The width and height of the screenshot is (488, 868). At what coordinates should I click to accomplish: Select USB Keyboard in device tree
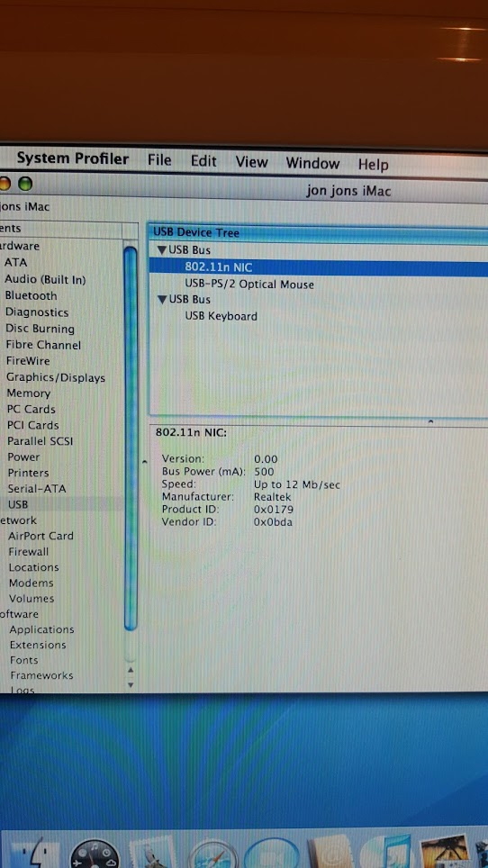pos(221,317)
